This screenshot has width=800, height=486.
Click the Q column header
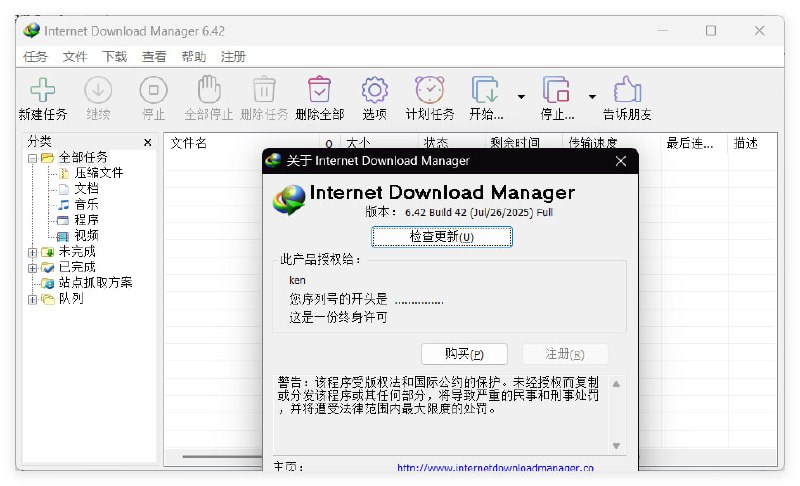[x=329, y=143]
